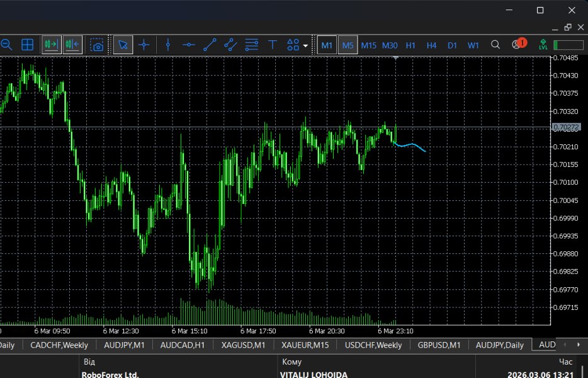Activate the Crosshair tool
The width and height of the screenshot is (588, 378).
pos(144,45)
